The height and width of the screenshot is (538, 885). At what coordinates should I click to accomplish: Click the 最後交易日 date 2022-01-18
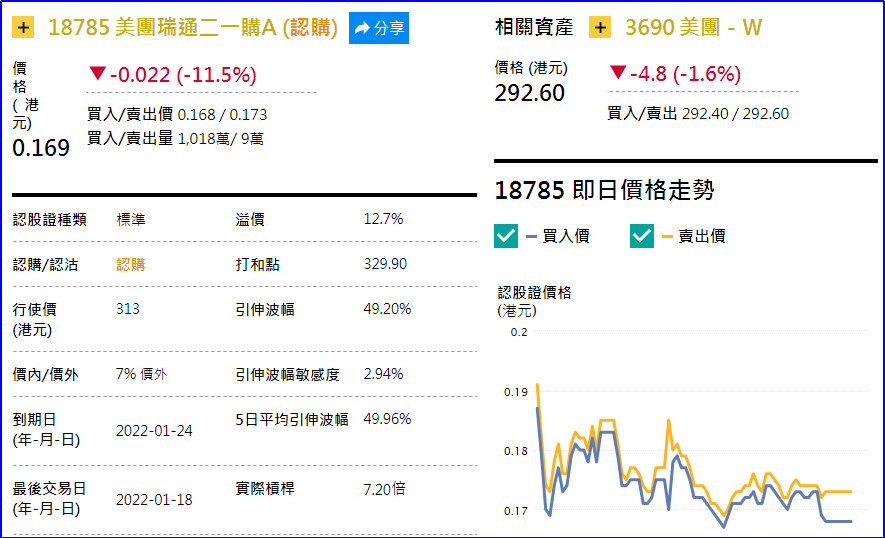pos(154,499)
